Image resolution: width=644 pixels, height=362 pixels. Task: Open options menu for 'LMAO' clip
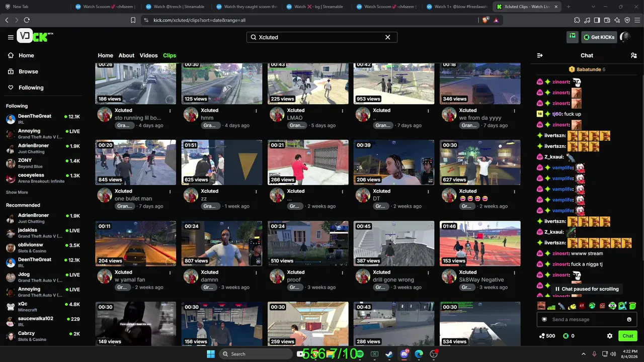[x=342, y=111]
